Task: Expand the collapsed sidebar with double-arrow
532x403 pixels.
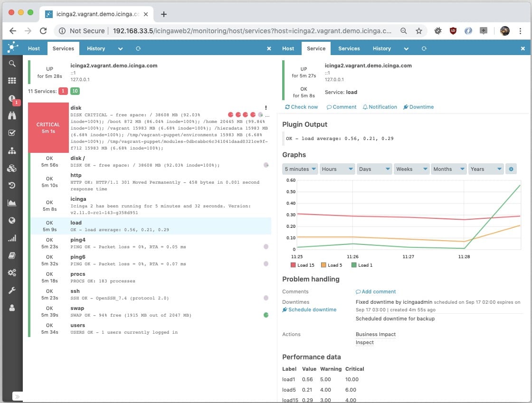Action: [x=17, y=396]
